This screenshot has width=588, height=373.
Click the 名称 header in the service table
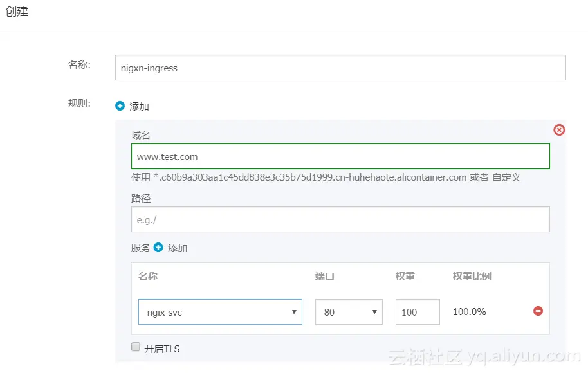tap(148, 277)
